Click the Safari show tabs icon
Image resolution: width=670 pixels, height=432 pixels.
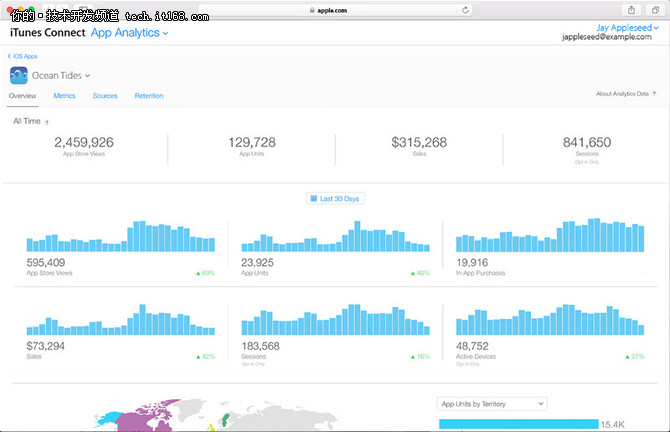tap(655, 10)
